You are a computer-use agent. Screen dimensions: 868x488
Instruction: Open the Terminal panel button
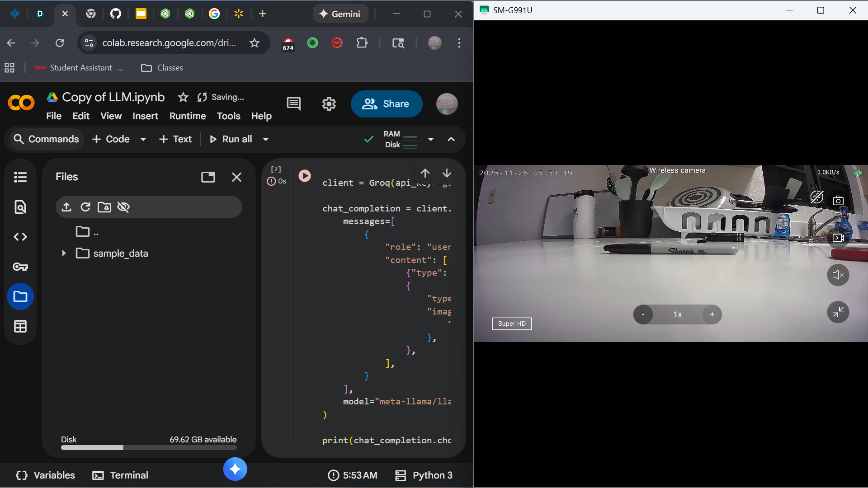click(x=120, y=475)
